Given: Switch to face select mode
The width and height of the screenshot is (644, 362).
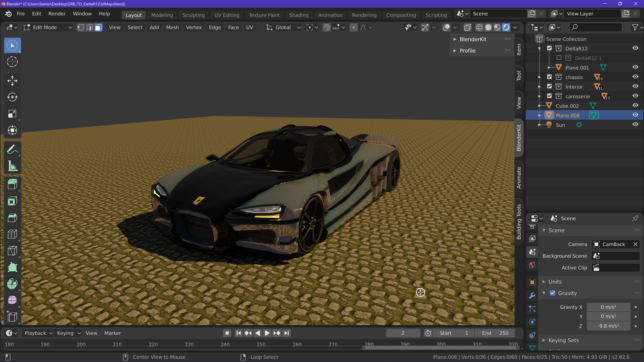Looking at the screenshot, I should (98, 27).
